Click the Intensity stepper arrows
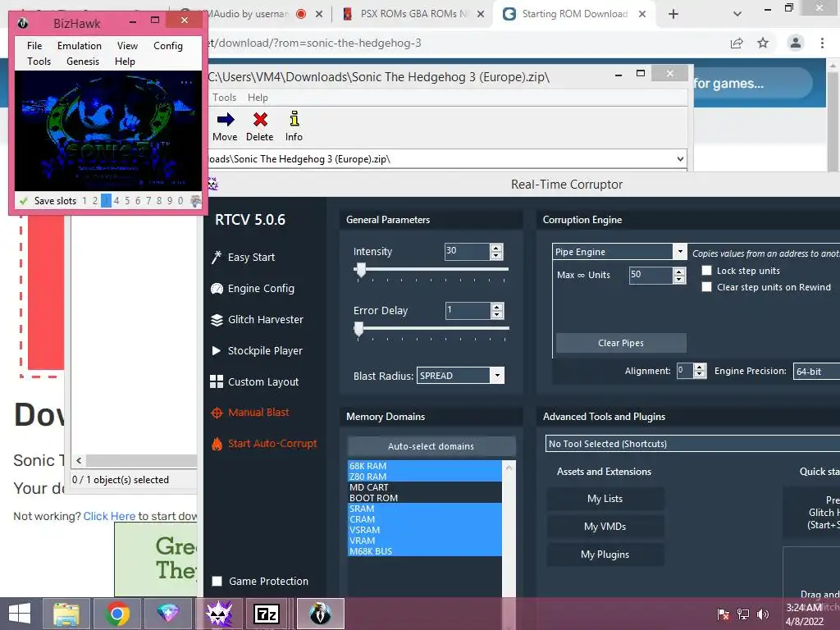This screenshot has height=630, width=840. [496, 252]
